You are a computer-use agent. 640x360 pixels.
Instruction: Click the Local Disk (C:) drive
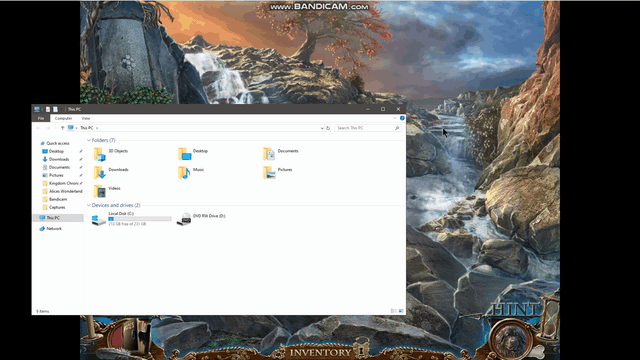point(131,218)
